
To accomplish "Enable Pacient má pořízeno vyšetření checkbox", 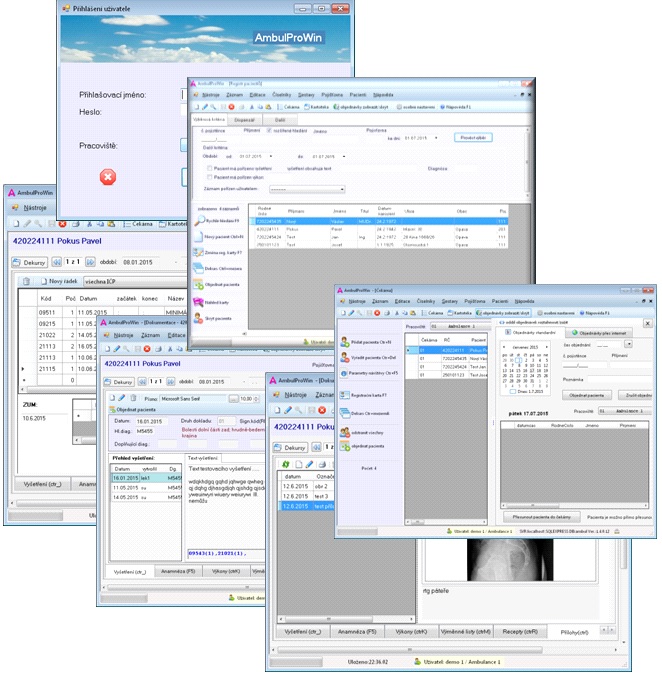I will click(210, 168).
